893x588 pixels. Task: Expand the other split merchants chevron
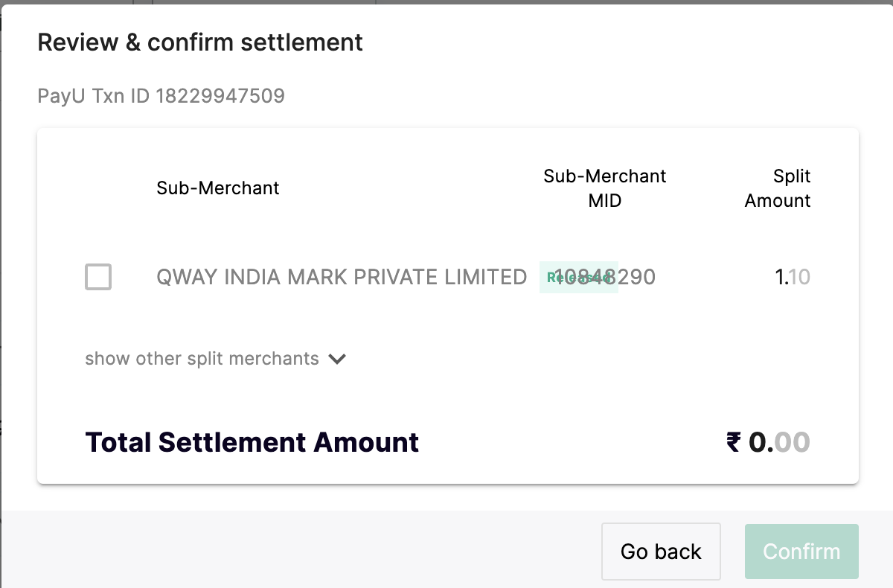(x=337, y=359)
